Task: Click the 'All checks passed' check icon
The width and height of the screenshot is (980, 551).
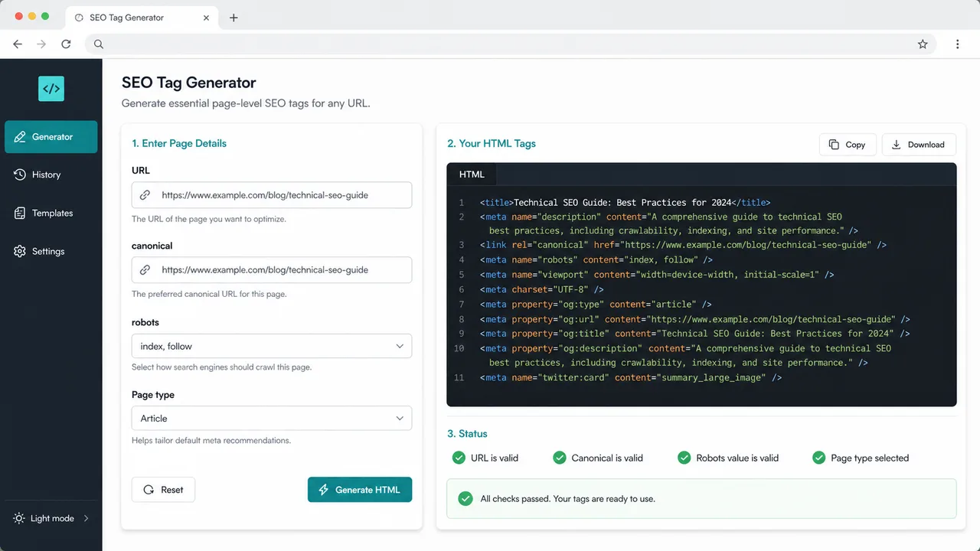Action: pyautogui.click(x=465, y=498)
